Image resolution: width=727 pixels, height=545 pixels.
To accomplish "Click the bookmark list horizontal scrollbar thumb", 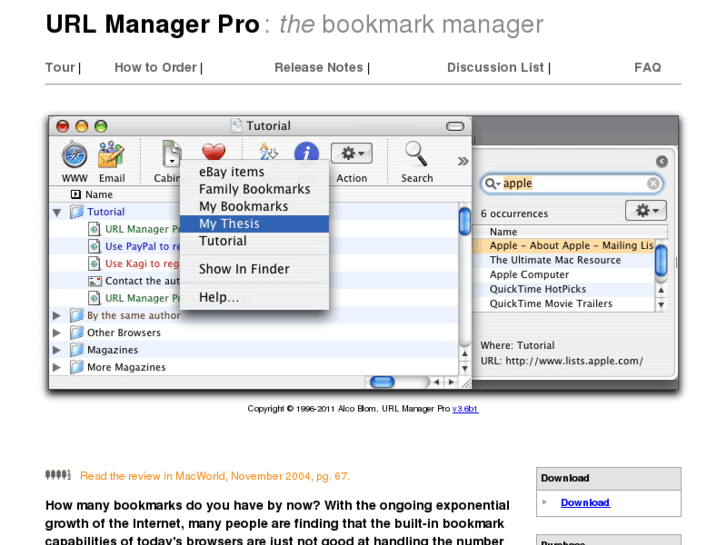I will [x=382, y=382].
